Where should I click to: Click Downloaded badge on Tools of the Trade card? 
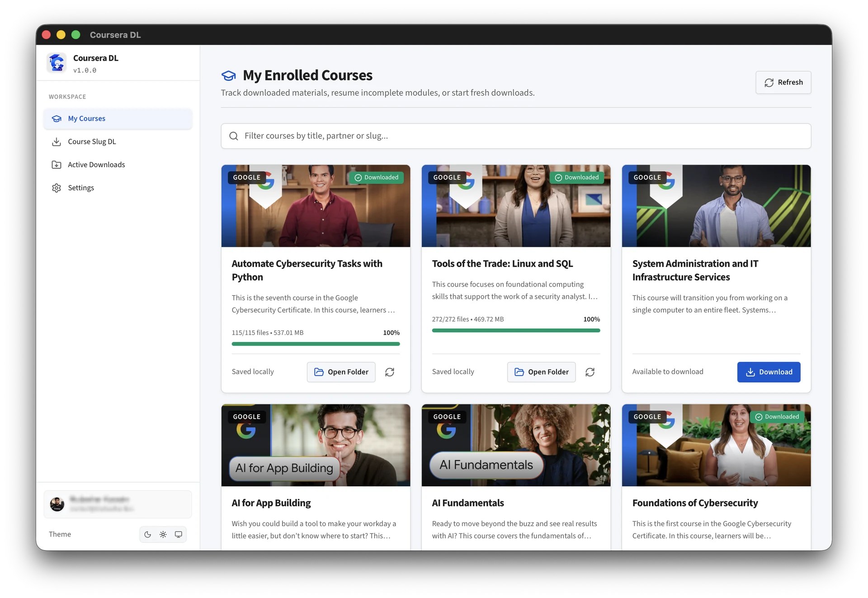click(x=576, y=178)
